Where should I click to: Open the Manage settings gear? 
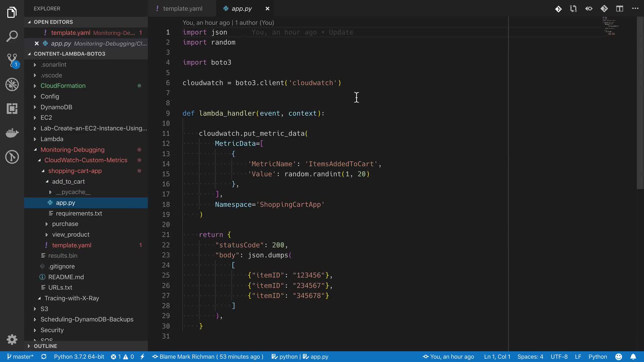pos(12,340)
